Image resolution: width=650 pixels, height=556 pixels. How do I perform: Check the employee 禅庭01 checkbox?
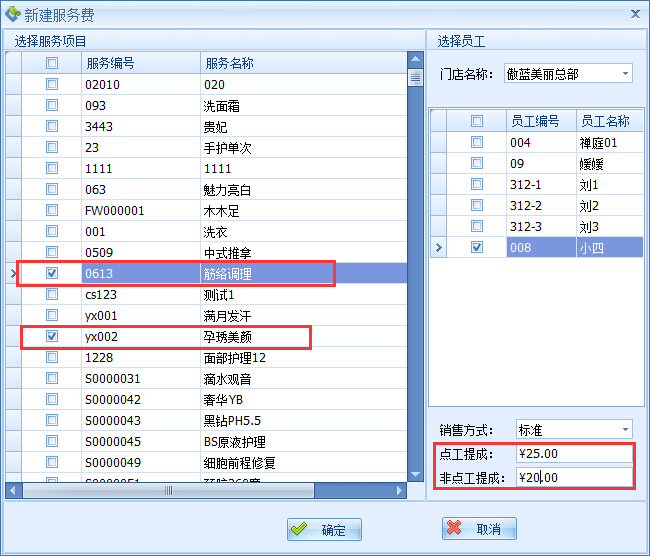pyautogui.click(x=477, y=142)
